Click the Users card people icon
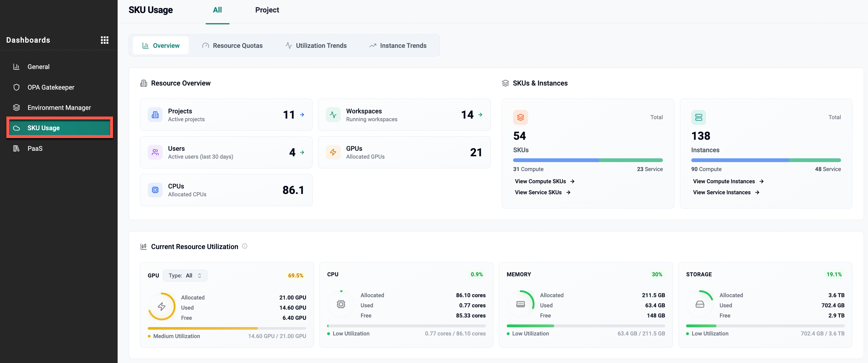This screenshot has width=868, height=363. tap(155, 152)
